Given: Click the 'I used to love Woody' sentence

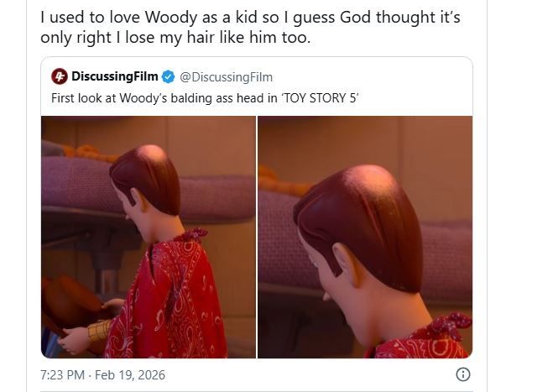Looking at the screenshot, I should (x=250, y=18).
